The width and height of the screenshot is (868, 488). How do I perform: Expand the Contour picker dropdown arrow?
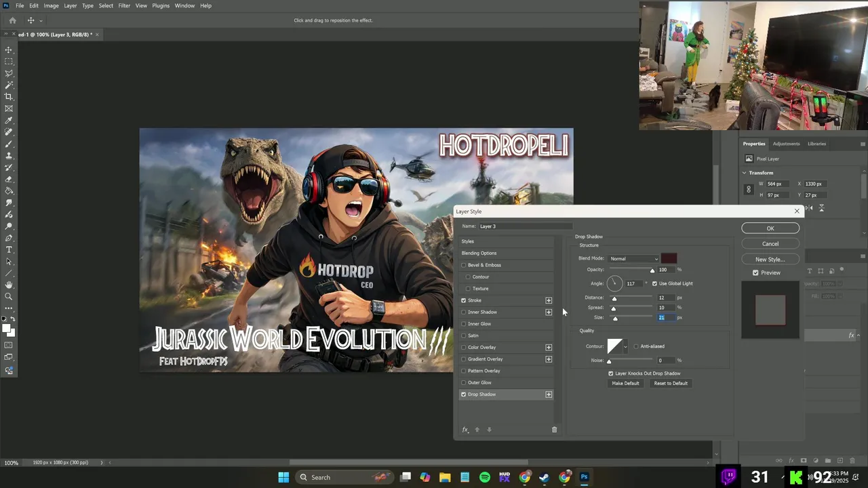625,346
